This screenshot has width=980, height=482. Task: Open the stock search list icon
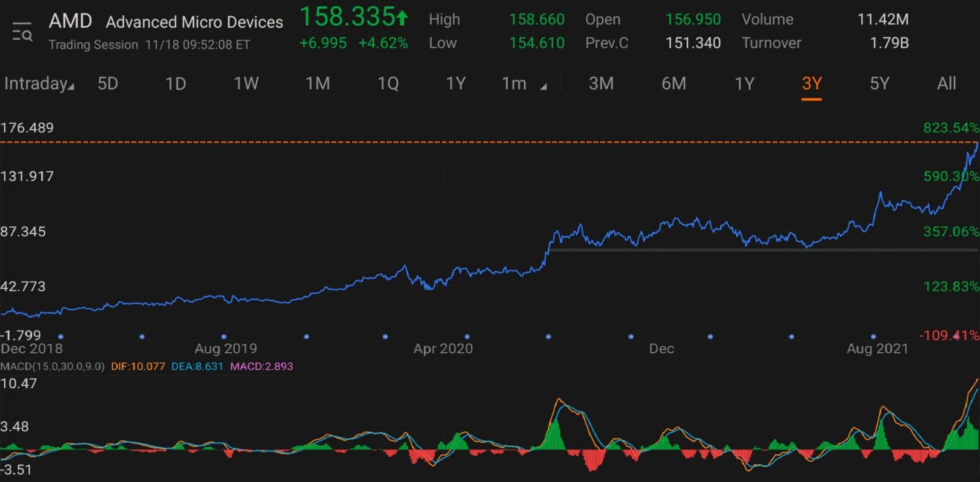point(23,32)
